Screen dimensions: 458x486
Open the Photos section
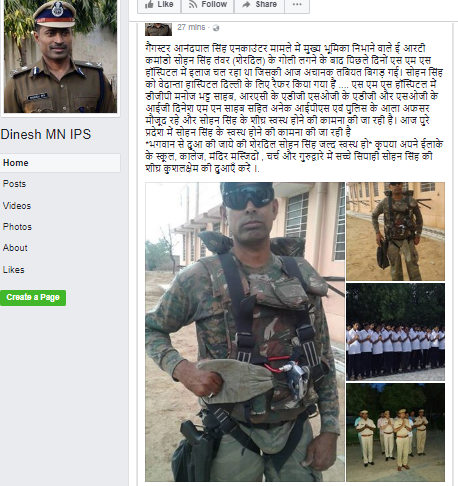(17, 227)
